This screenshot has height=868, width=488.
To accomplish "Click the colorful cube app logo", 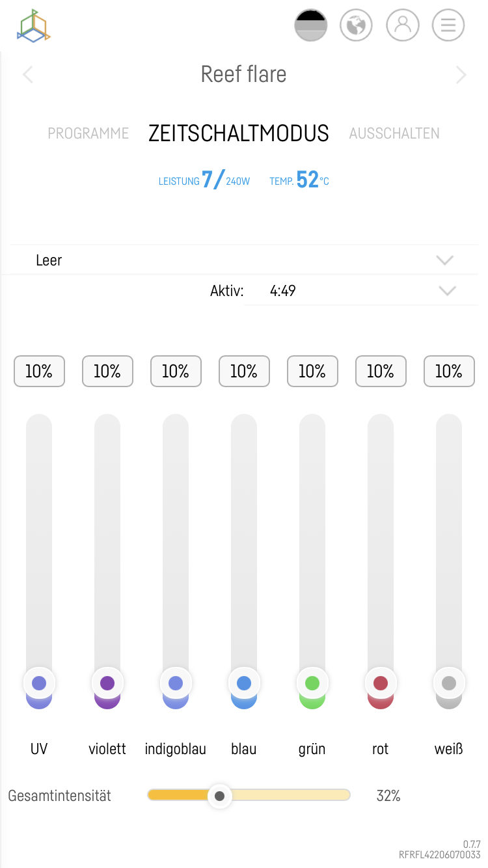I will tap(34, 27).
